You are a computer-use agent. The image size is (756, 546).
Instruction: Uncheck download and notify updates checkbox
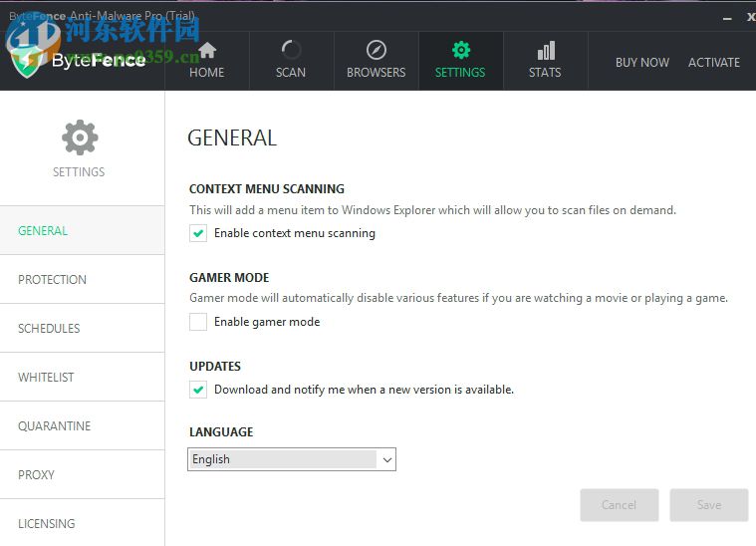tap(198, 390)
